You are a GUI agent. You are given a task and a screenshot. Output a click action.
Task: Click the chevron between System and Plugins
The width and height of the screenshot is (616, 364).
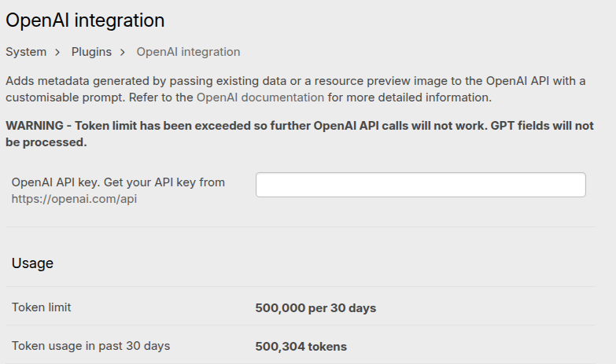coord(58,52)
